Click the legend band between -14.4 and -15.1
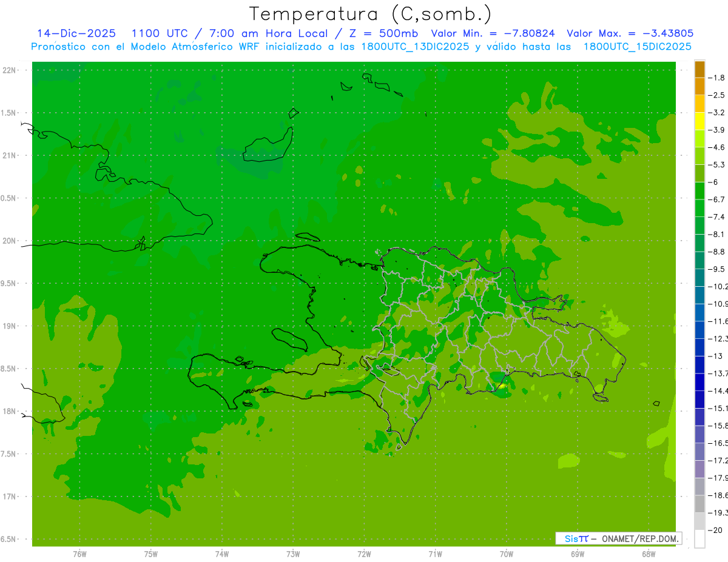The image size is (728, 562). (x=699, y=399)
